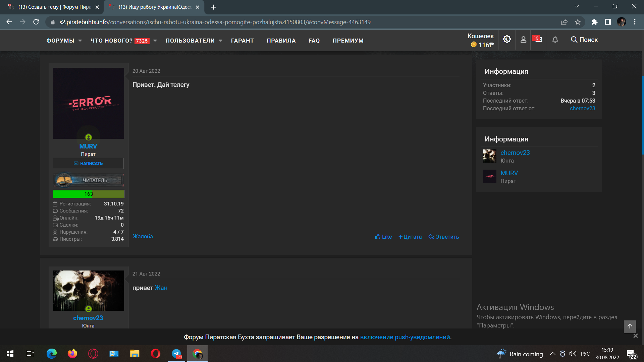Open the notifications bell icon

[x=555, y=40]
